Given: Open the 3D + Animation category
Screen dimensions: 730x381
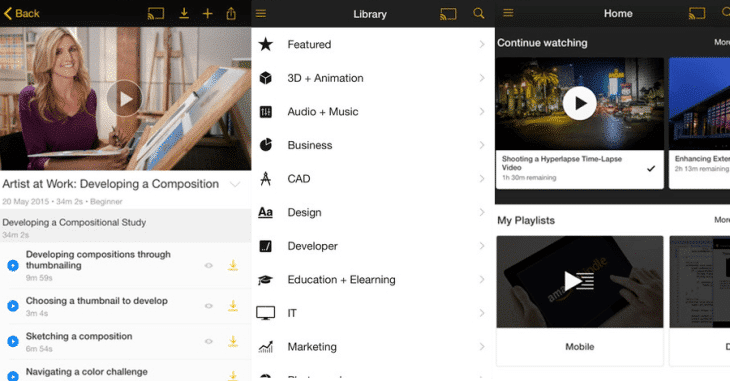Looking at the screenshot, I should pyautogui.click(x=373, y=78).
